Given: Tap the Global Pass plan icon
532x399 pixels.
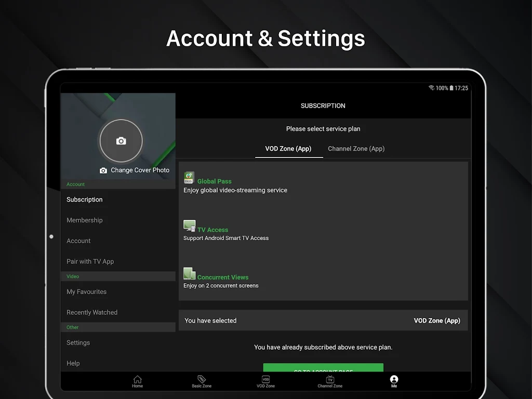Looking at the screenshot, I should click(x=189, y=178).
